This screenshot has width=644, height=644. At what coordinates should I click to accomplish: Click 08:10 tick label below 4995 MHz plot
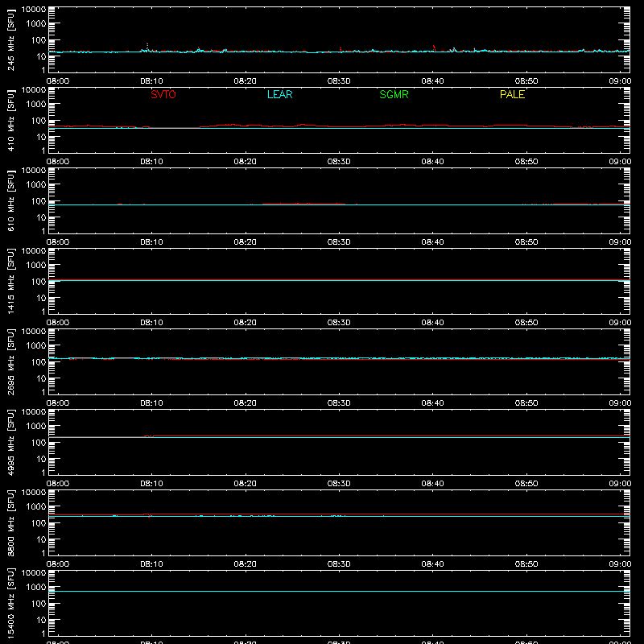(151, 484)
